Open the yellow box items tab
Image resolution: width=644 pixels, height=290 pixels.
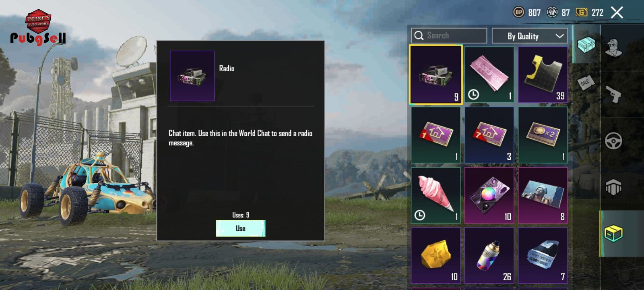613,233
